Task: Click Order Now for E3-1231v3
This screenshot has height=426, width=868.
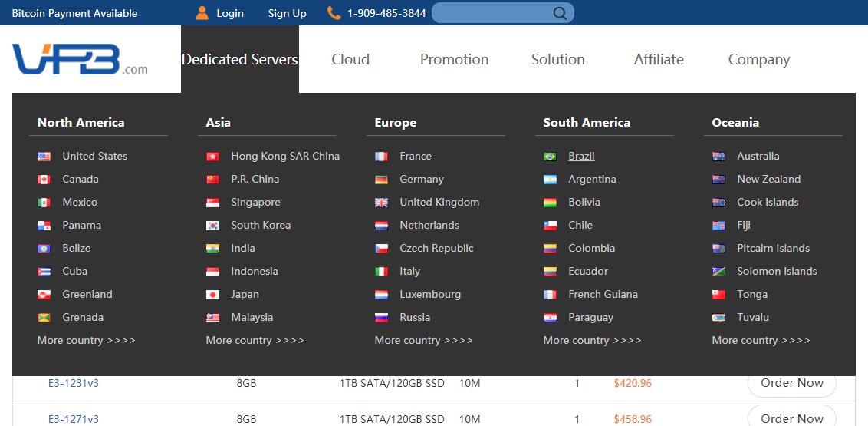Action: pos(791,383)
